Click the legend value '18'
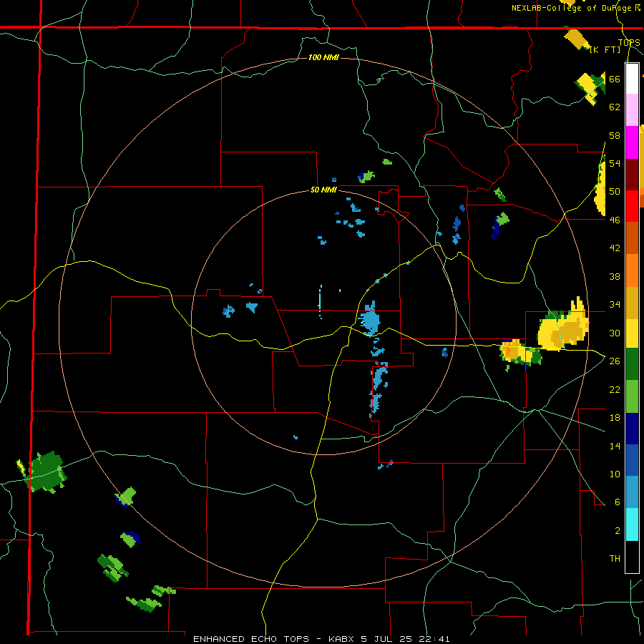This screenshot has width=644, height=644. pyautogui.click(x=615, y=418)
